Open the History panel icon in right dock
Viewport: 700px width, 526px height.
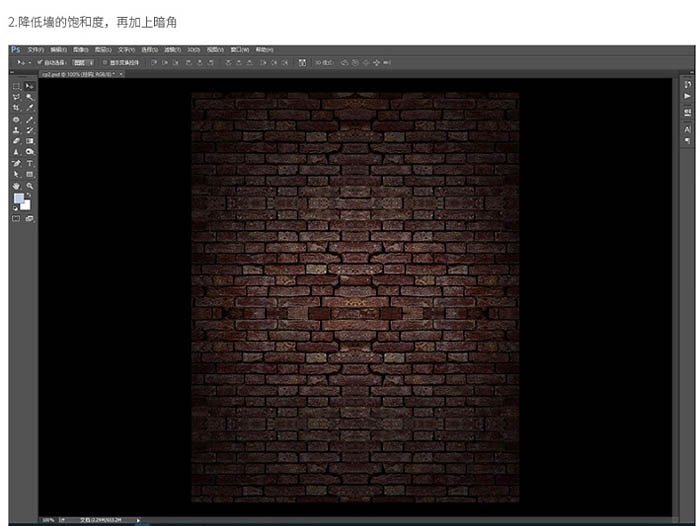688,86
